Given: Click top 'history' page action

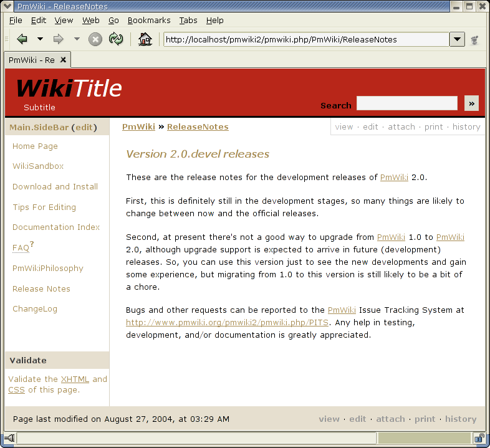Looking at the screenshot, I should click(x=466, y=127).
